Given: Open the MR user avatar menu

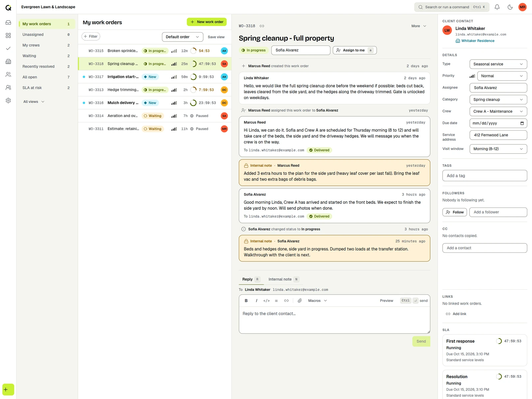Looking at the screenshot, I should (x=522, y=7).
